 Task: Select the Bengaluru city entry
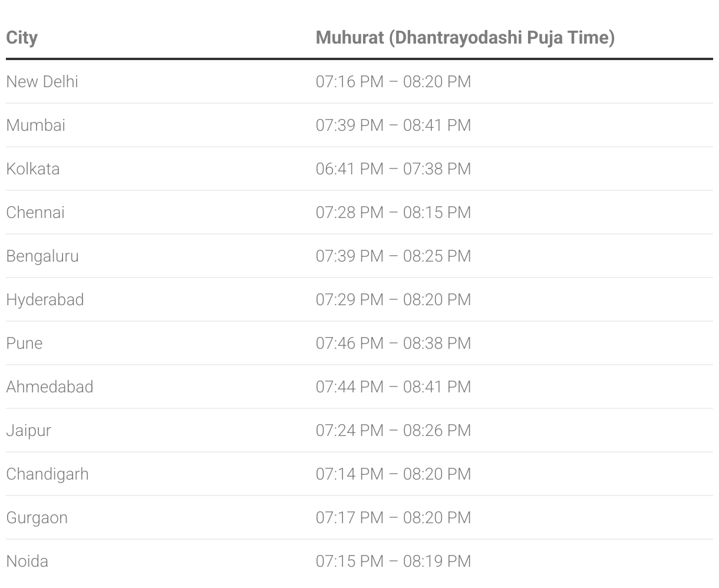click(42, 256)
